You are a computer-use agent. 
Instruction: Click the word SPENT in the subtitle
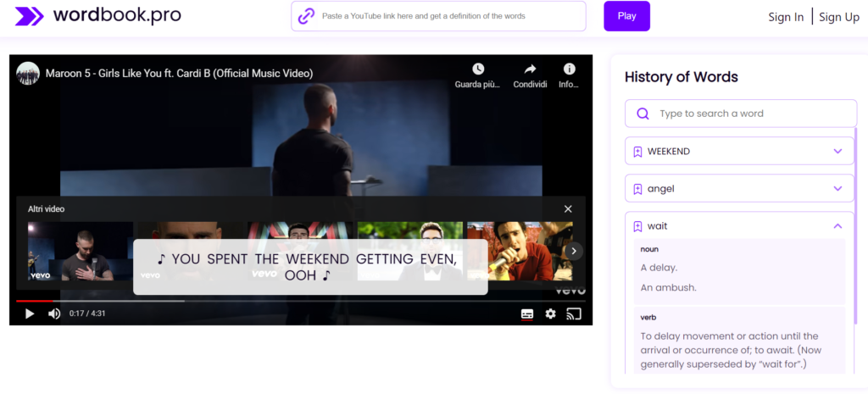(227, 259)
